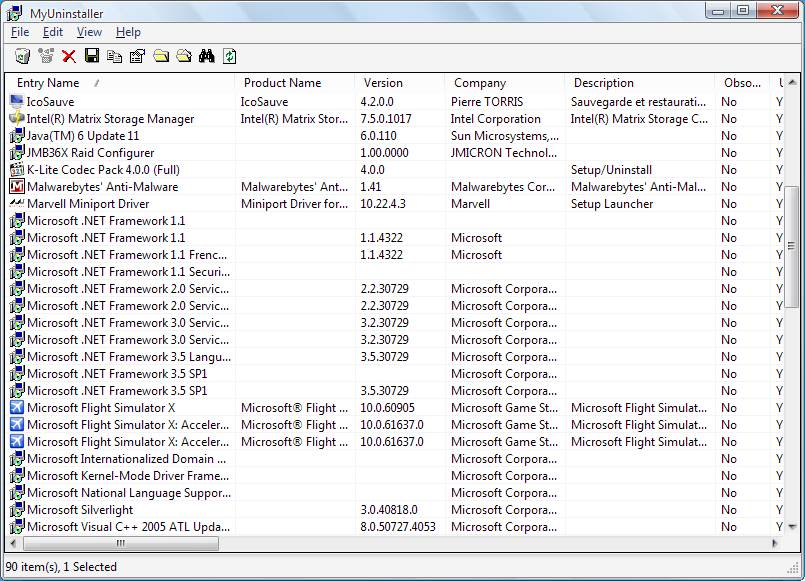Click the 'Setup Launcher' description cell
This screenshot has height=581, width=805.
(x=612, y=203)
